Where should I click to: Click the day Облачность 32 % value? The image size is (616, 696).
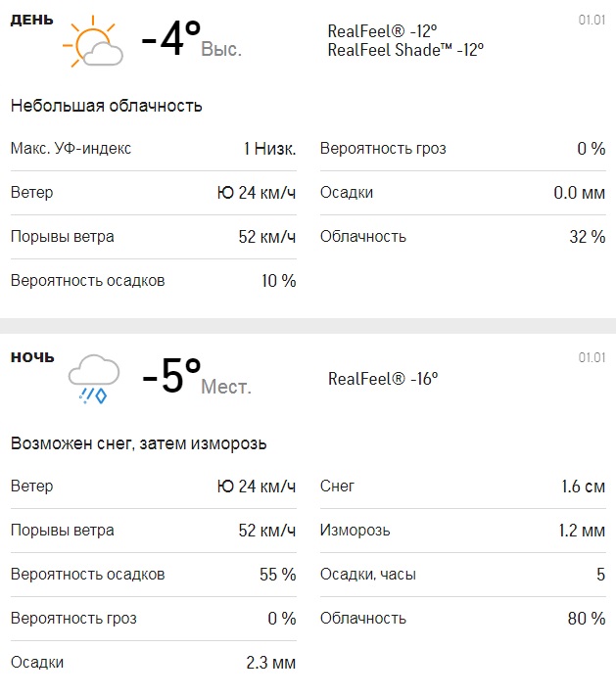[588, 237]
